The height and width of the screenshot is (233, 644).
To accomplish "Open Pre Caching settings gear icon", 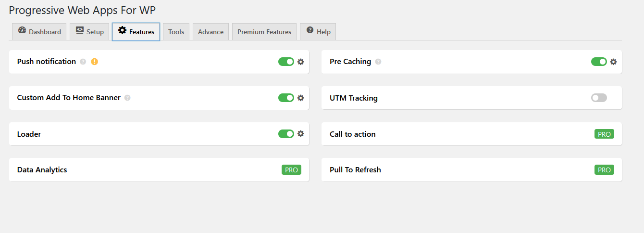I will click(x=613, y=62).
